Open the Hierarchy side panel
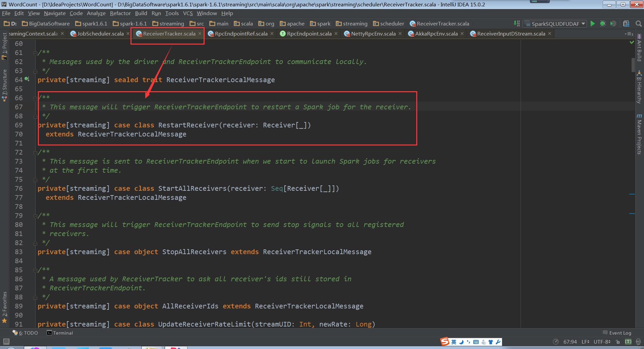The image size is (644, 349). coord(639,87)
